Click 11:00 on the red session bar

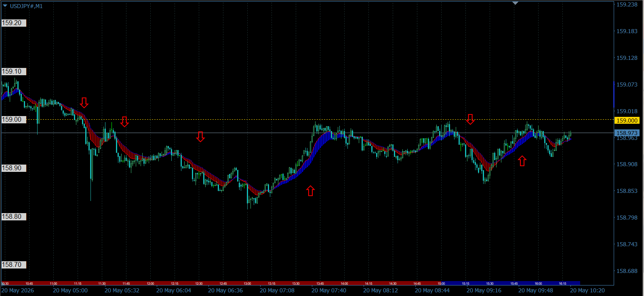[x=53, y=283]
